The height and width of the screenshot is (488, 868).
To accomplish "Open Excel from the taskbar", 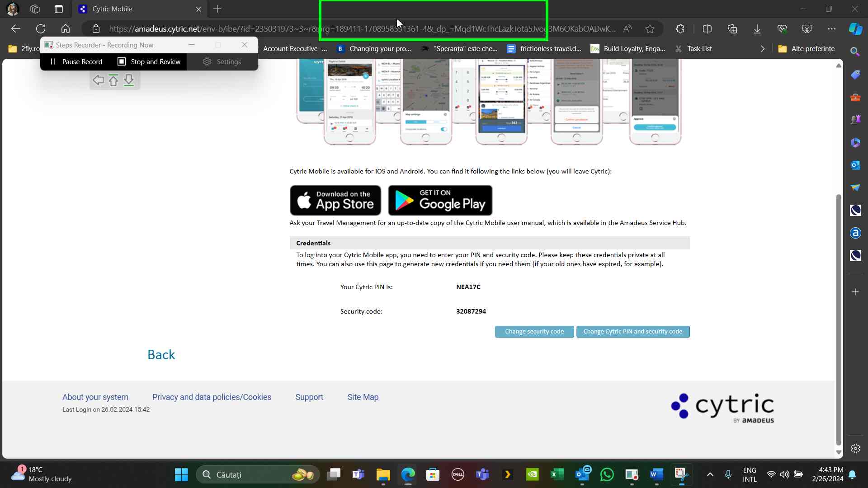I will [x=557, y=474].
